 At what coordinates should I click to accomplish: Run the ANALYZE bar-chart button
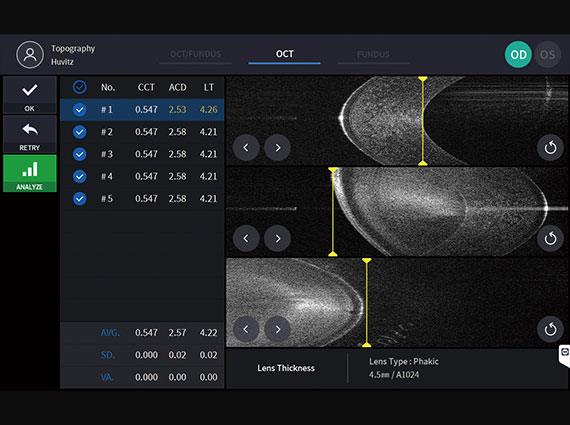point(30,173)
